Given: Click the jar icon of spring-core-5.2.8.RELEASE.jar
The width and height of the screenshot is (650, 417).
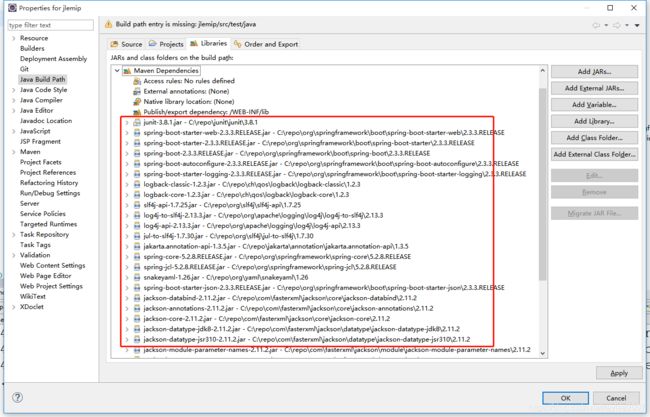Looking at the screenshot, I should point(137,257).
